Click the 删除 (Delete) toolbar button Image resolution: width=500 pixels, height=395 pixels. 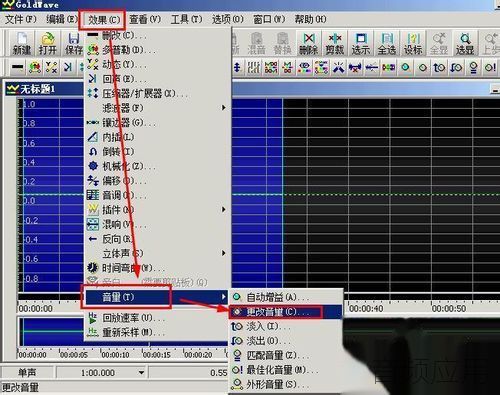(x=309, y=44)
